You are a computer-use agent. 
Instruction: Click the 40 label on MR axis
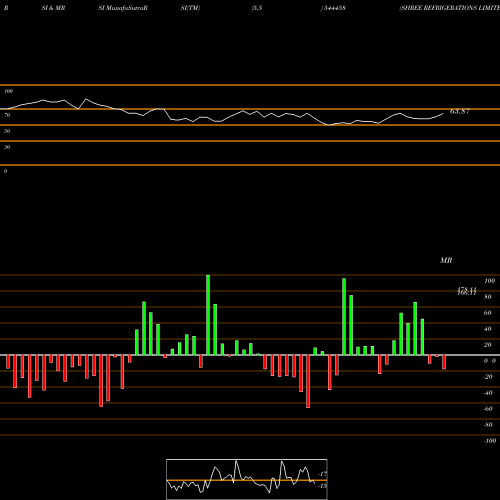(x=488, y=329)
